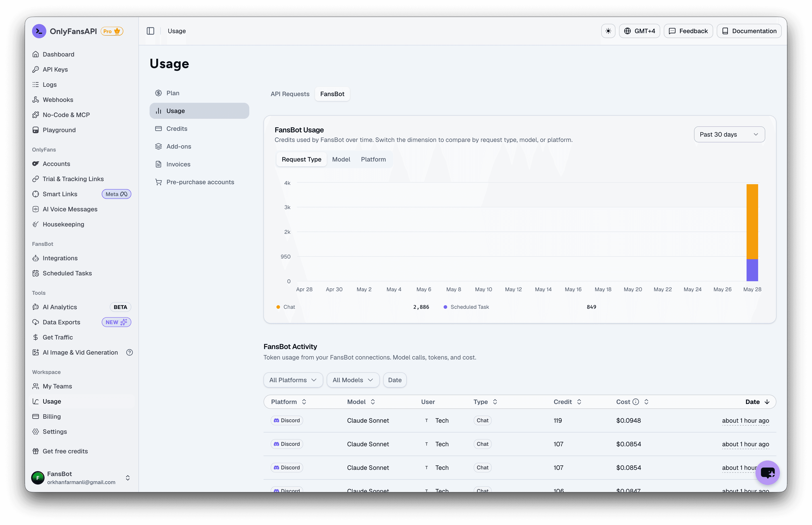Open Documentation

tap(749, 31)
